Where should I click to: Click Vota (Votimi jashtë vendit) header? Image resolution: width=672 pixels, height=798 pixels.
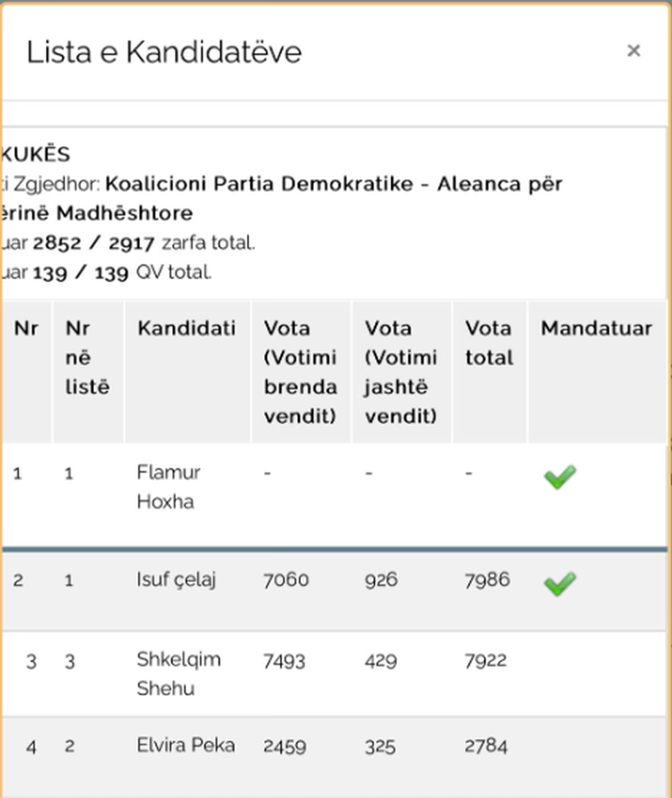click(400, 372)
